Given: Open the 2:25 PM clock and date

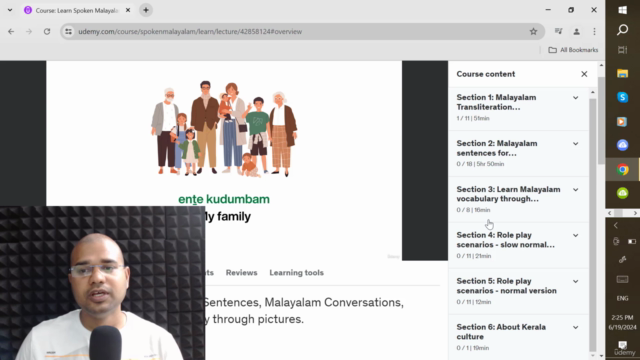Looking at the screenshot, I should click(x=622, y=322).
